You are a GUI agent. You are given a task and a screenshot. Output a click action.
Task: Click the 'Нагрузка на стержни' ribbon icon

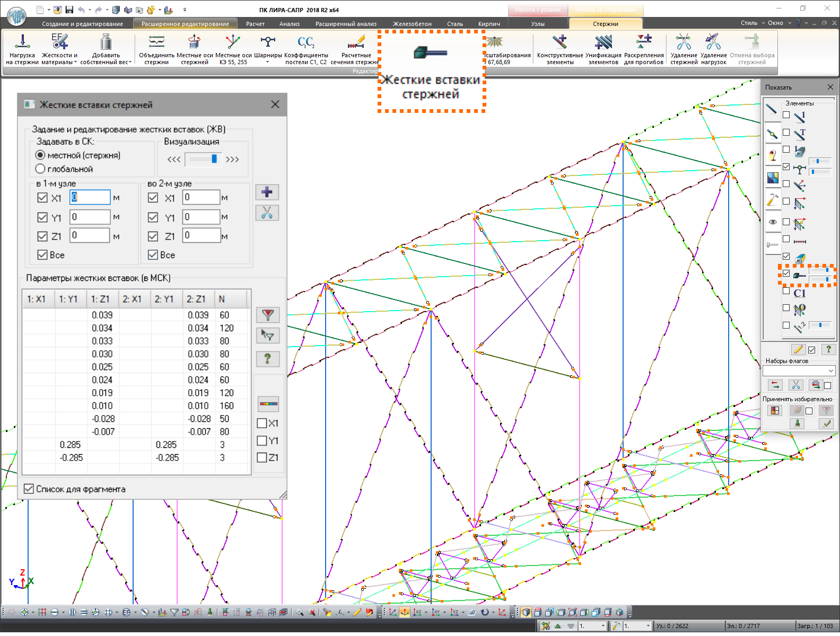click(22, 42)
